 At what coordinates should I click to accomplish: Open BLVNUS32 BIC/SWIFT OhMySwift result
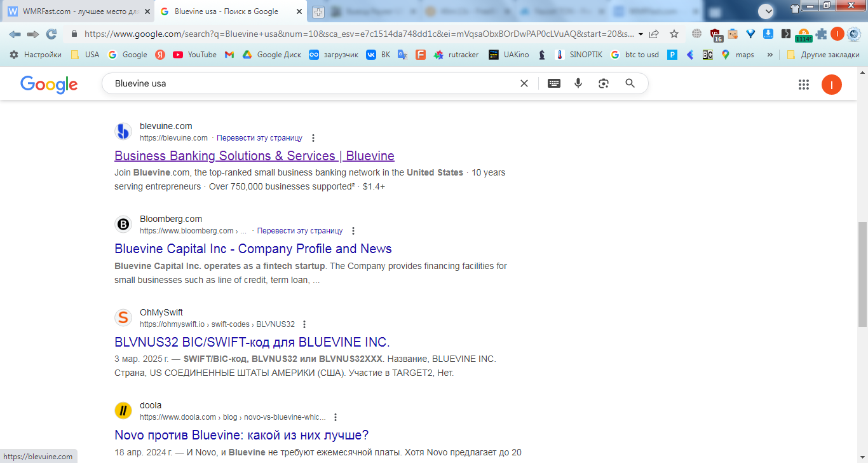coord(252,342)
